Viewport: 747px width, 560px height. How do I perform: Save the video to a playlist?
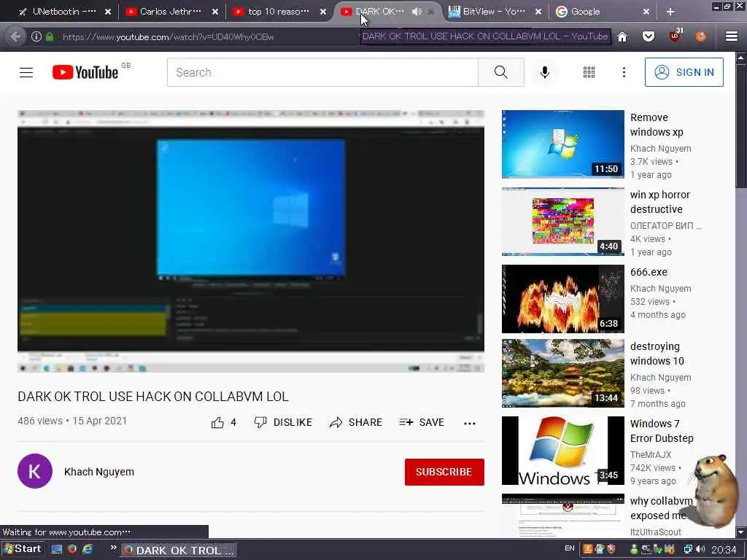[422, 422]
